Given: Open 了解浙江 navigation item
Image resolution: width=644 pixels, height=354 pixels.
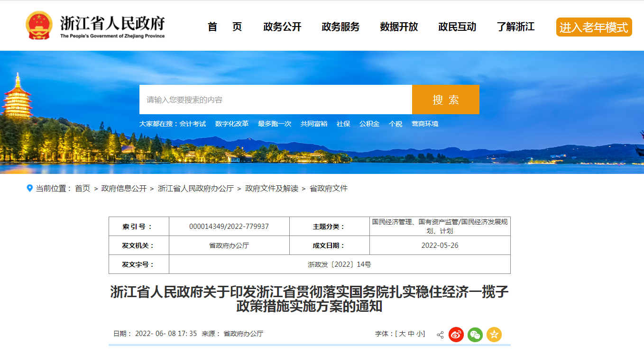Looking at the screenshot, I should [x=515, y=27].
